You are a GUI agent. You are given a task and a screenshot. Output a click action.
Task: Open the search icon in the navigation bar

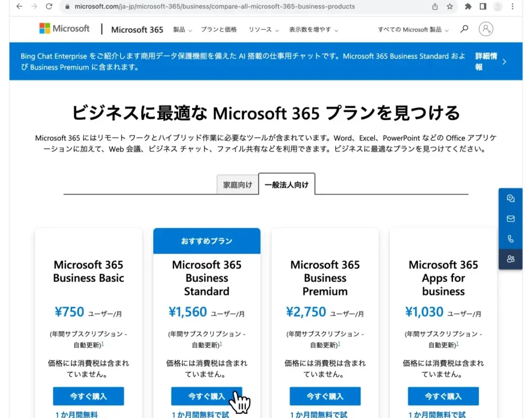point(464,30)
